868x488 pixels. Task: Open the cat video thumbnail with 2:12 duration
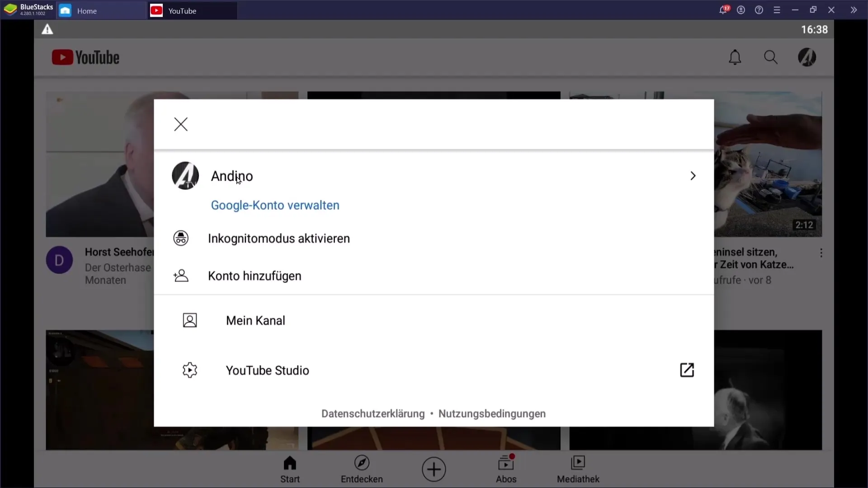click(768, 164)
